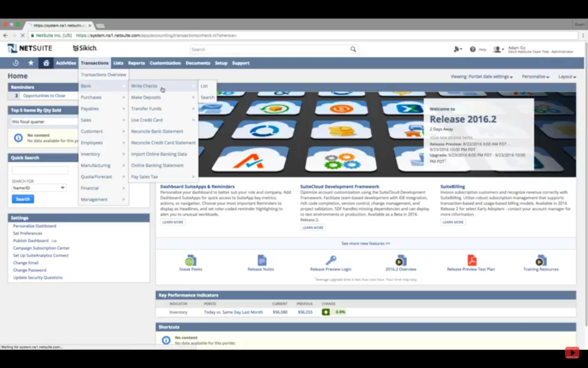Open the Reports menu tab
588x368 pixels.
(136, 63)
